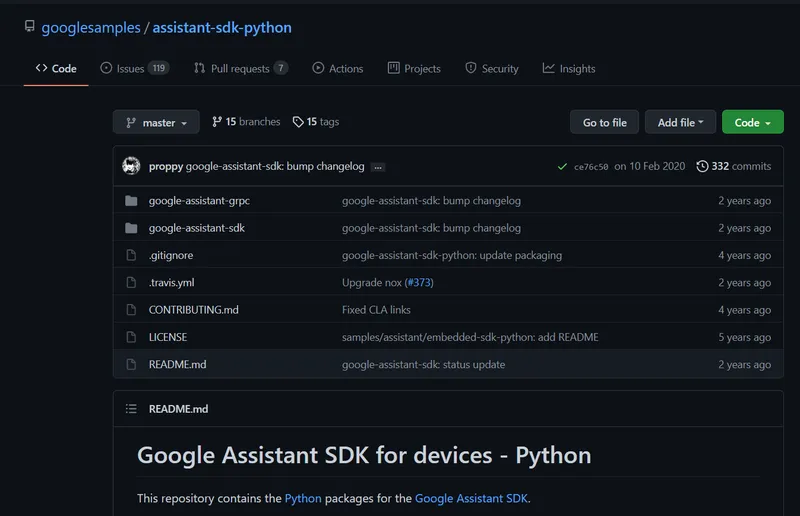Open the #373 pull request link
Image resolution: width=800 pixels, height=516 pixels.
click(418, 283)
